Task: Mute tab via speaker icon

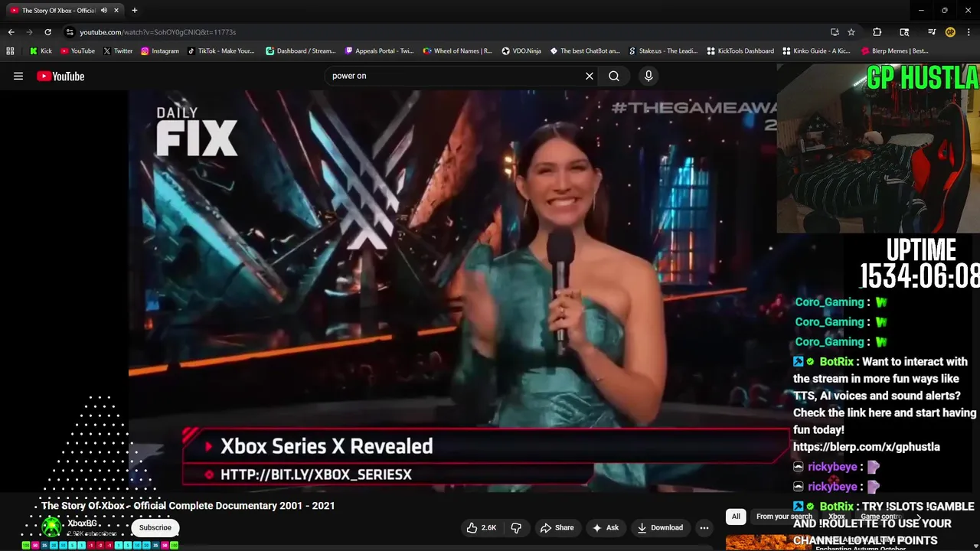Action: tap(103, 10)
